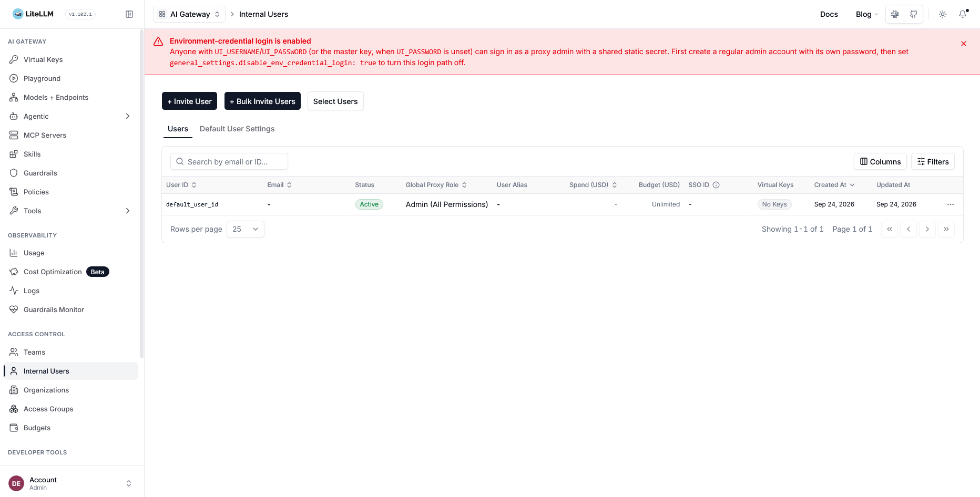The height and width of the screenshot is (497, 980).
Task: Dismiss the environment-credential warning banner
Action: click(964, 44)
